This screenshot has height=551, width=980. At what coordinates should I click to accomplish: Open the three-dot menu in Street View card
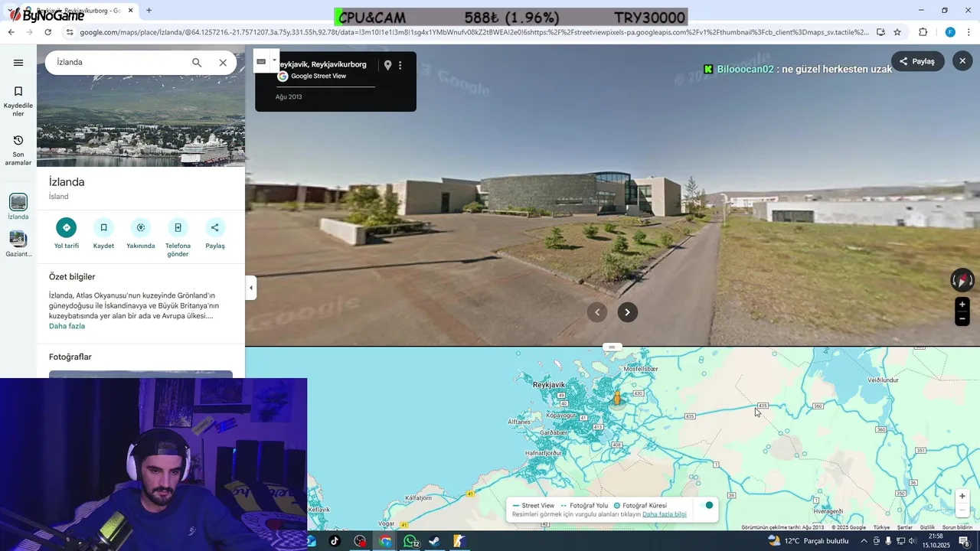(400, 66)
